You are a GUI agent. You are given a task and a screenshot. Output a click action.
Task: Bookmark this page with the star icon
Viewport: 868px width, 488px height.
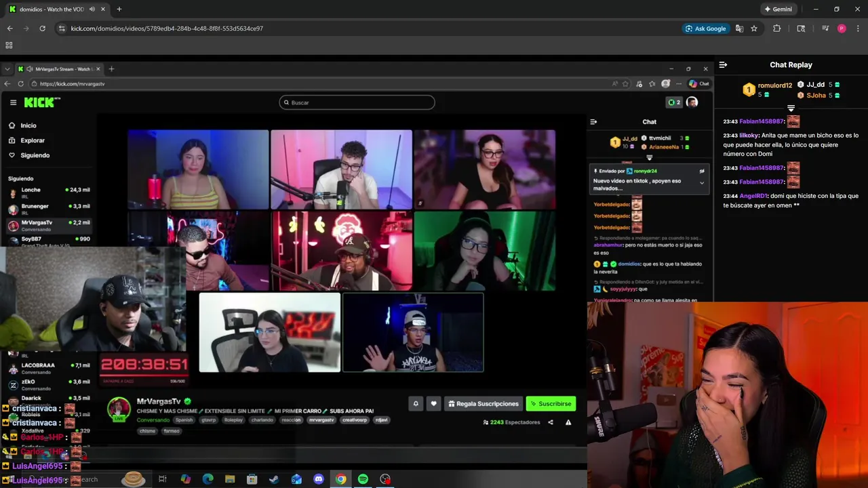point(754,28)
